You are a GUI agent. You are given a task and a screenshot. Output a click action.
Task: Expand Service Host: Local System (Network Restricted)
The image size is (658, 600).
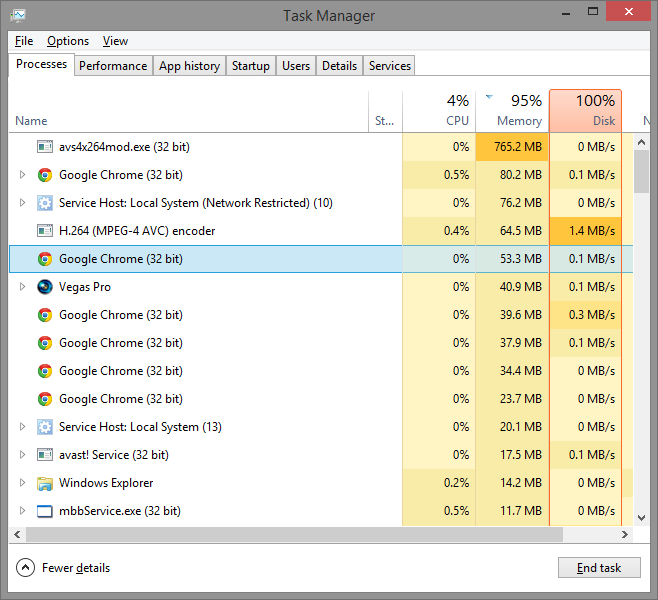[23, 203]
